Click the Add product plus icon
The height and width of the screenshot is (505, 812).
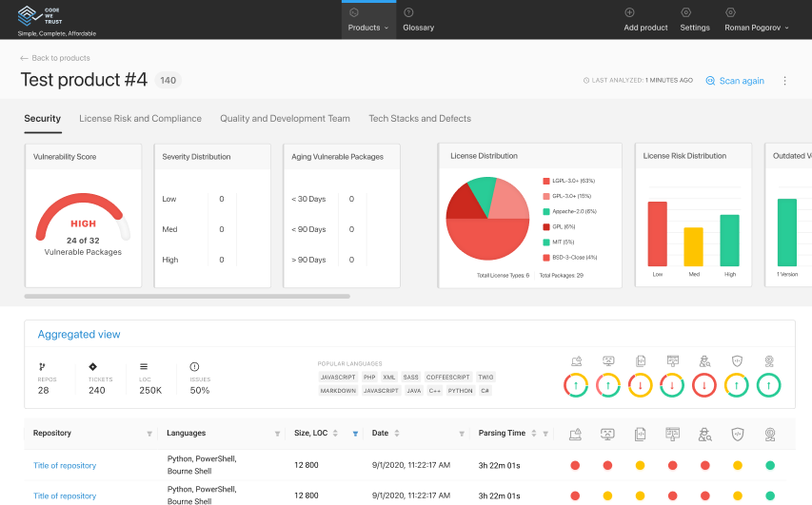click(x=629, y=12)
